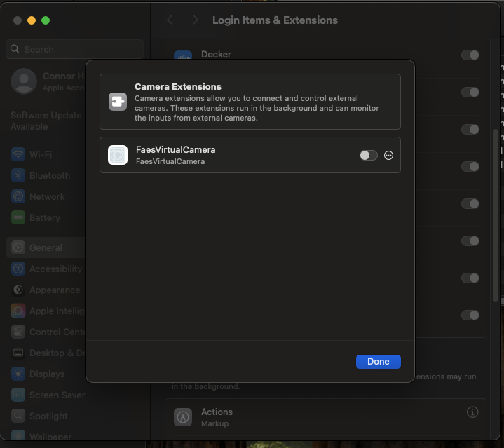Click the Accessibility sidebar icon
The height and width of the screenshot is (448, 504).
[x=18, y=269]
